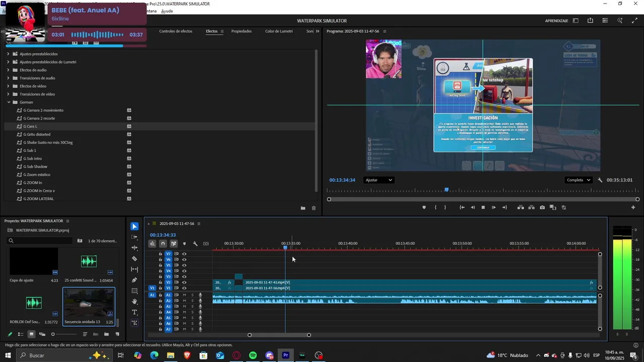The width and height of the screenshot is (644, 362).
Task: Open button editor plus icon
Action: point(633,207)
